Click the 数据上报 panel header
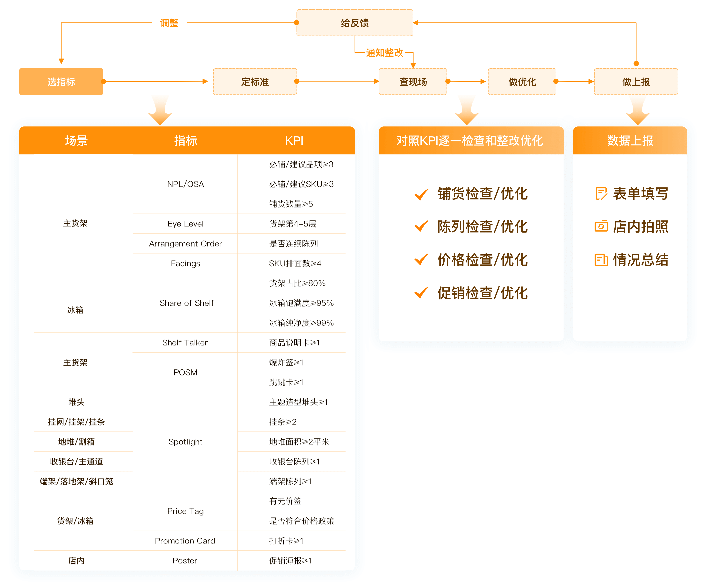 point(630,141)
